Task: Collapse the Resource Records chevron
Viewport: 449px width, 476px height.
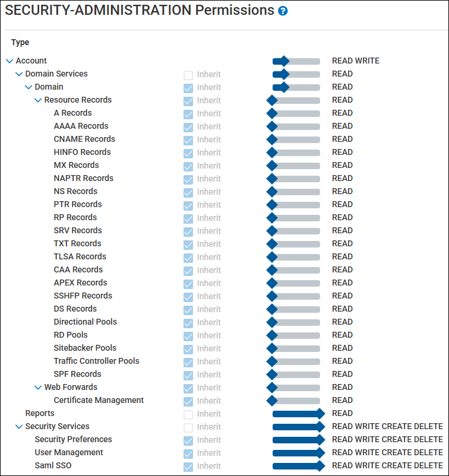Action: point(38,100)
